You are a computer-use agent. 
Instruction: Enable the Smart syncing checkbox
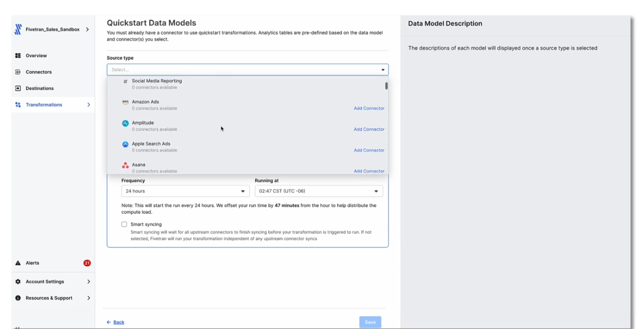coord(124,225)
